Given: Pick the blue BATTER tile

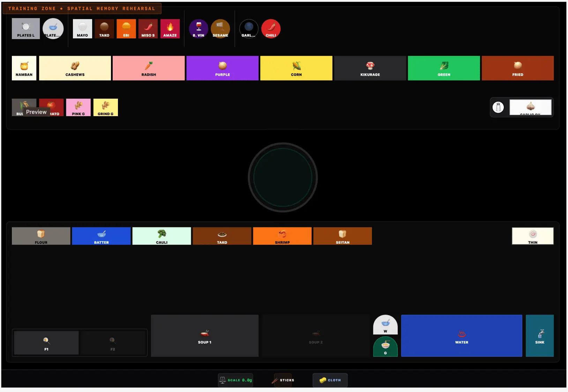Looking at the screenshot, I should pyautogui.click(x=102, y=236).
